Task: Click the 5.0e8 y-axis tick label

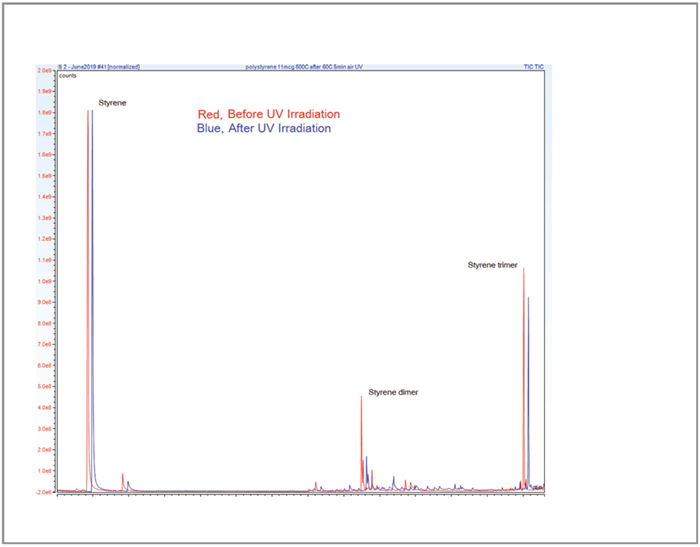Action: click(45, 386)
